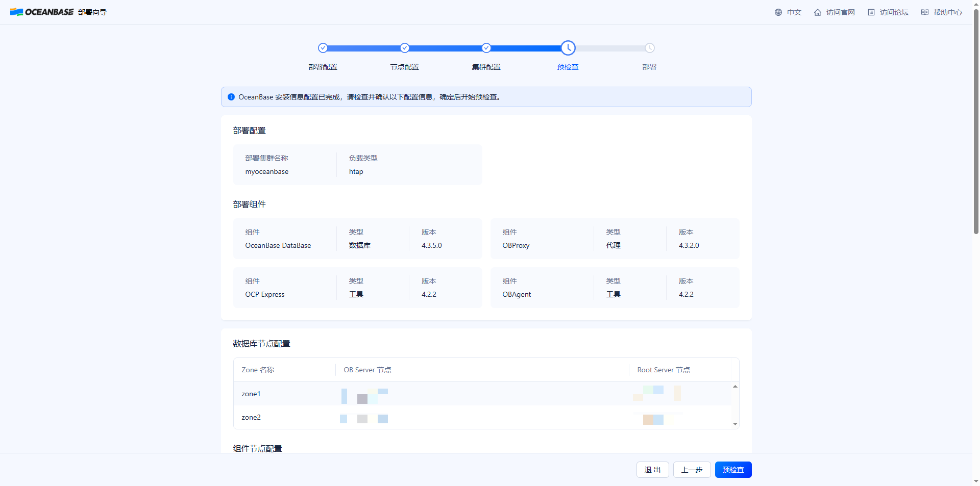Click the 节点配置 step checkmark circle
The height and width of the screenshot is (486, 980).
pos(405,48)
